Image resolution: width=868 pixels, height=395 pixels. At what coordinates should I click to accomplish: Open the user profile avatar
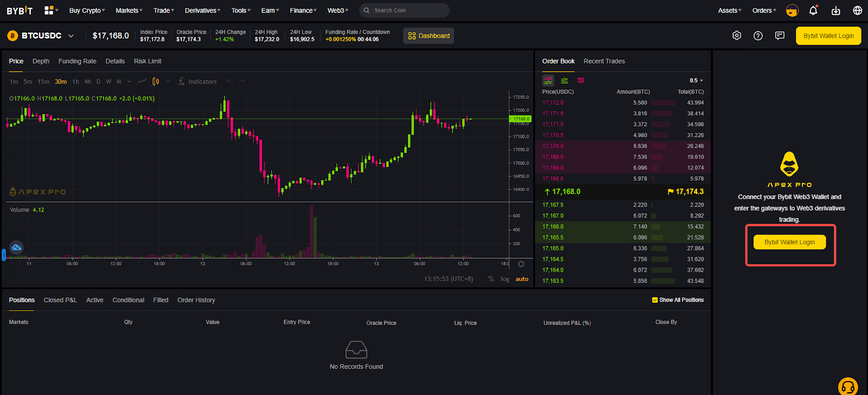pyautogui.click(x=792, y=10)
